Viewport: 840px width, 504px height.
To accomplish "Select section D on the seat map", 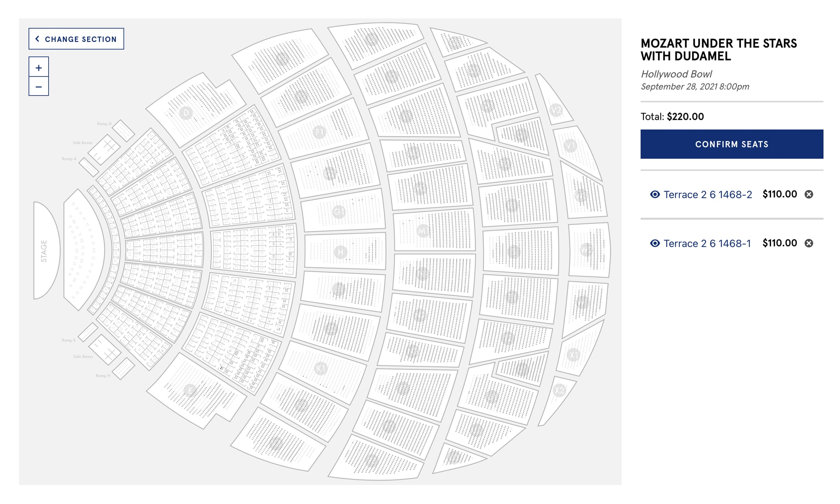I will [x=186, y=113].
